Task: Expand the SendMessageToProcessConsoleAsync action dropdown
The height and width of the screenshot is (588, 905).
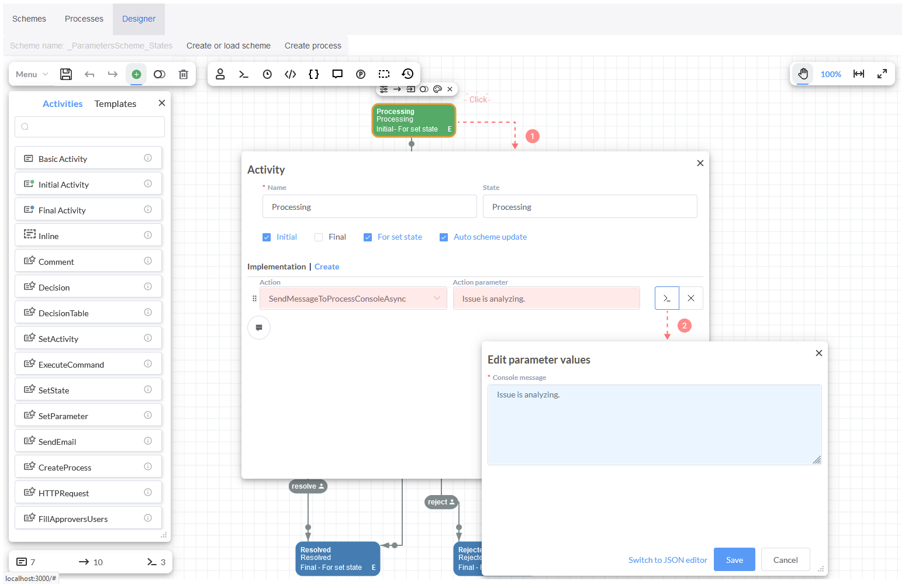Action: coord(353,299)
